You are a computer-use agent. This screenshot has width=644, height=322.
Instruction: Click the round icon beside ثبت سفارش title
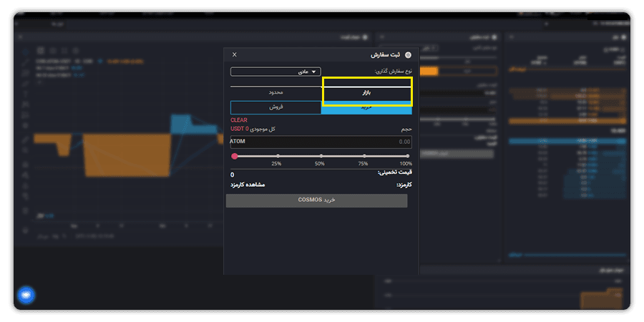408,54
